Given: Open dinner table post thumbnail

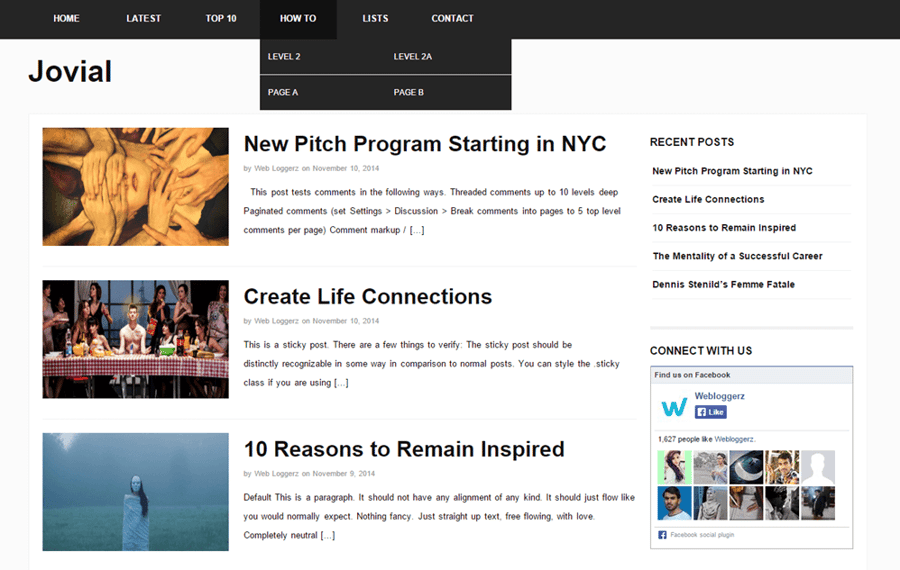Looking at the screenshot, I should click(135, 339).
